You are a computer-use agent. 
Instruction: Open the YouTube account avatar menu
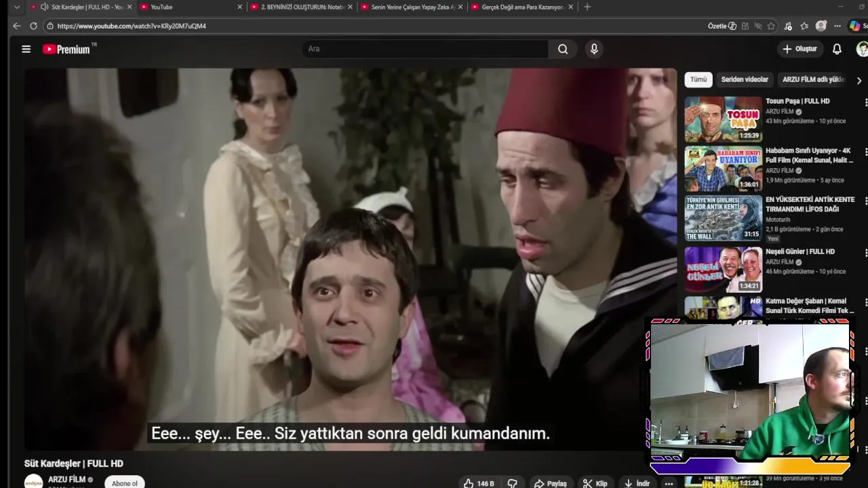click(x=862, y=49)
